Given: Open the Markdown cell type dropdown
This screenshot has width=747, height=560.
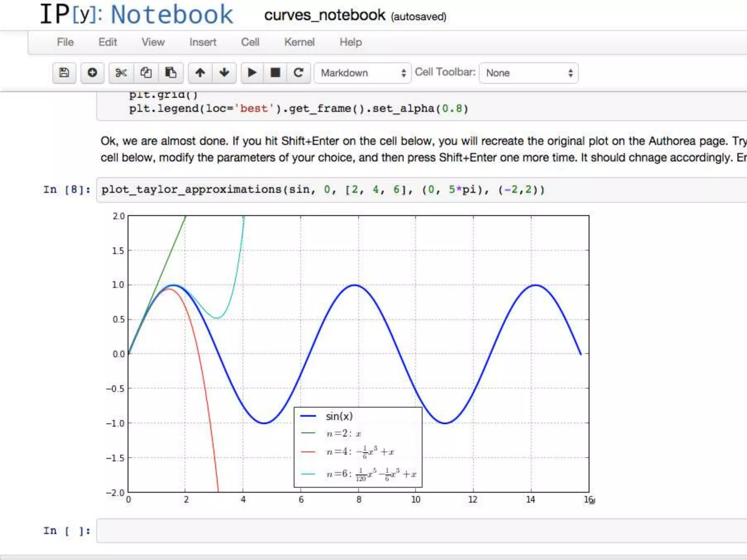Looking at the screenshot, I should (x=363, y=73).
